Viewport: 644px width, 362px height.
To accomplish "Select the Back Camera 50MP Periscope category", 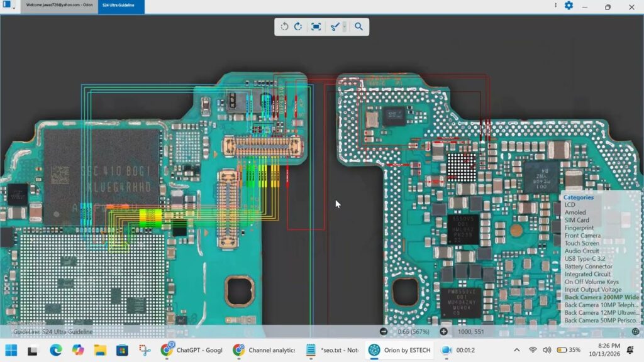I will coord(602,320).
